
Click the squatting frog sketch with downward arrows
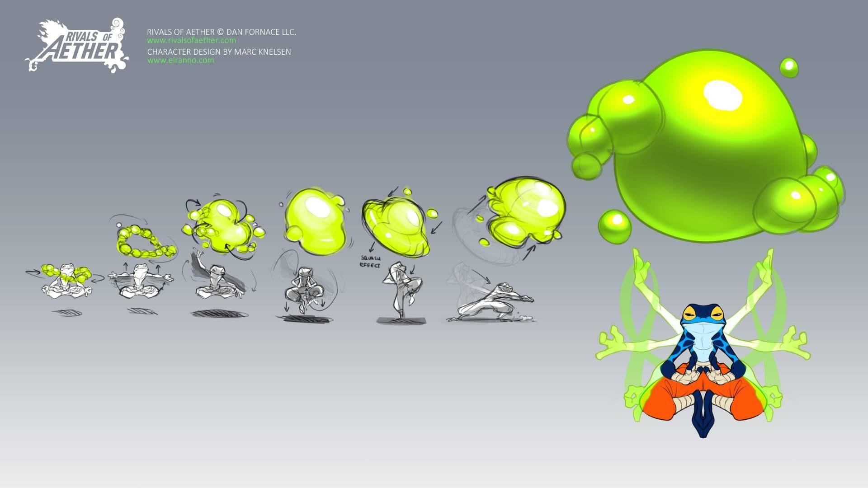(x=304, y=289)
